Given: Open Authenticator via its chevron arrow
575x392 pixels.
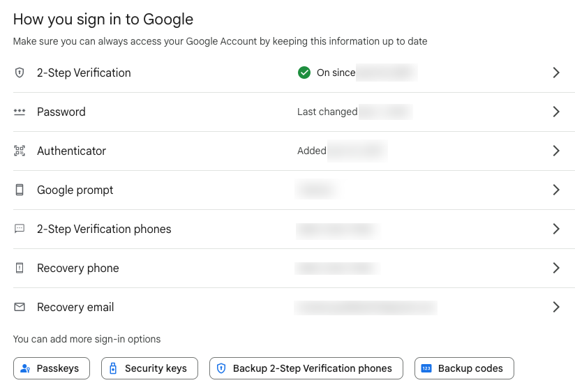Looking at the screenshot, I should tap(556, 151).
